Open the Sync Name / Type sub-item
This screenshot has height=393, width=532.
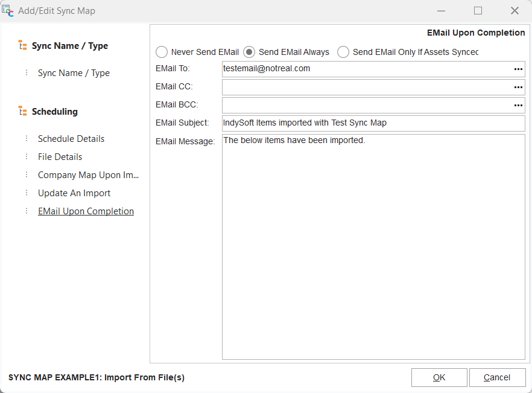74,73
